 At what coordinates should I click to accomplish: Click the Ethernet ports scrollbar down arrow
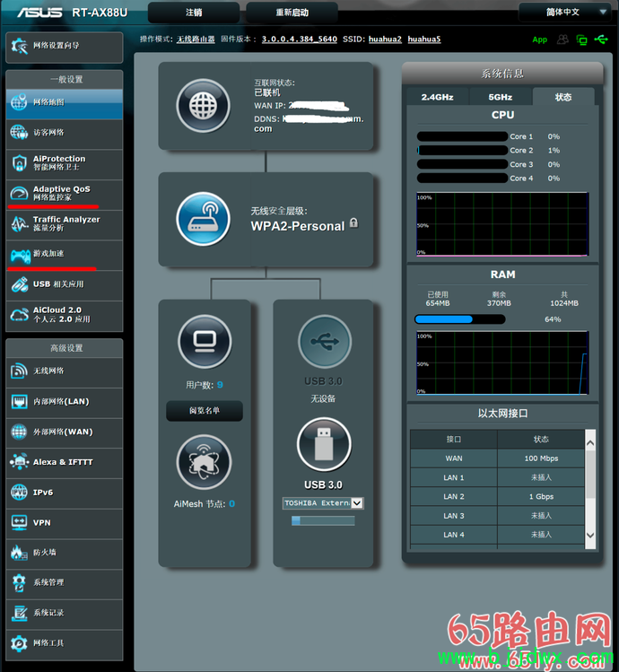tap(590, 535)
